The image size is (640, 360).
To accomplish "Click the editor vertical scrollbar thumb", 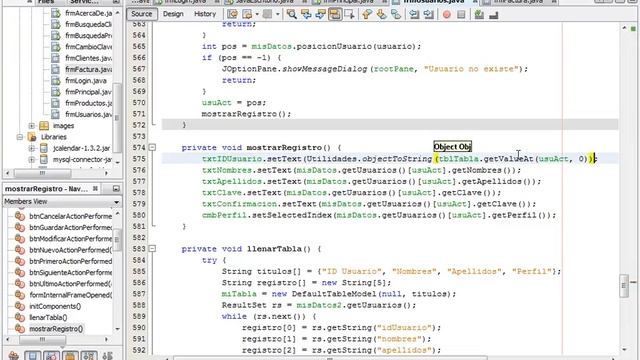I will 624,286.
